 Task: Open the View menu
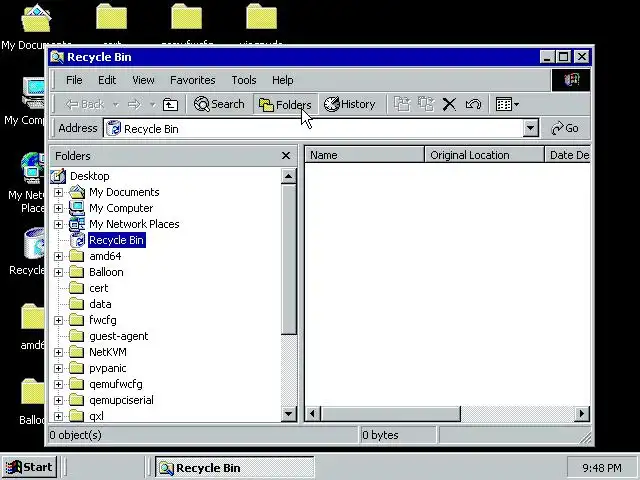[143, 80]
